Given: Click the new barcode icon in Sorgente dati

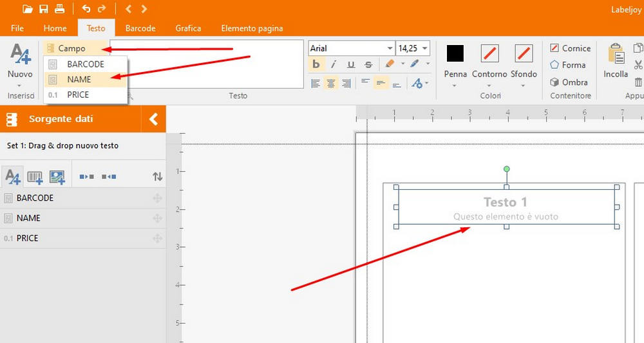Looking at the screenshot, I should (35, 176).
